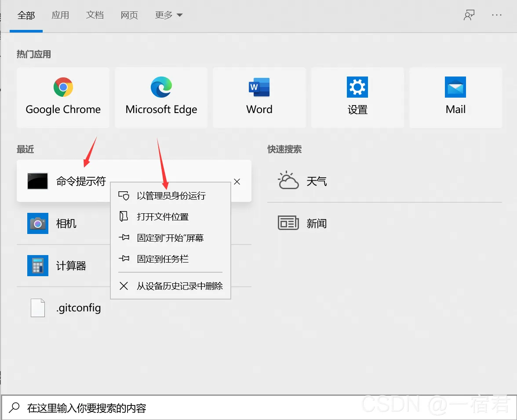517x420 pixels.
Task: Switch to the 文档 tab
Action: click(x=95, y=15)
